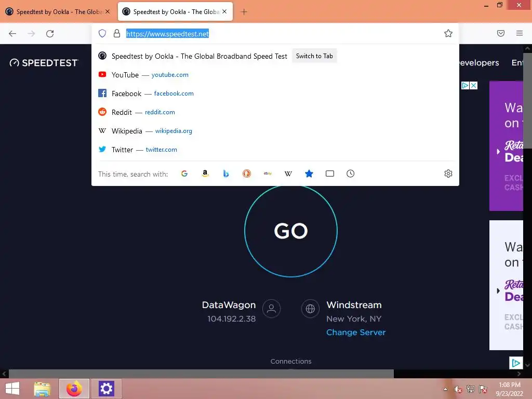Close the ad with X icon
Viewport: 532px width, 399px height.
click(474, 86)
